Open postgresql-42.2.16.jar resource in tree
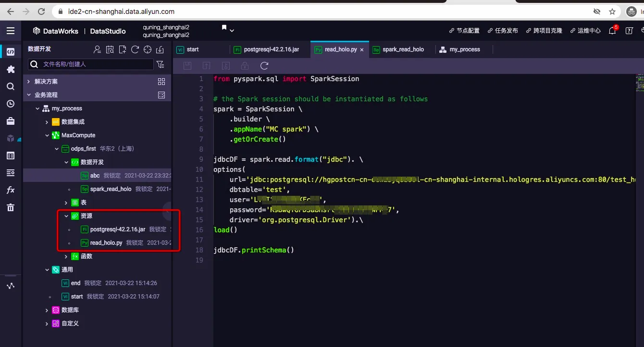 118,229
